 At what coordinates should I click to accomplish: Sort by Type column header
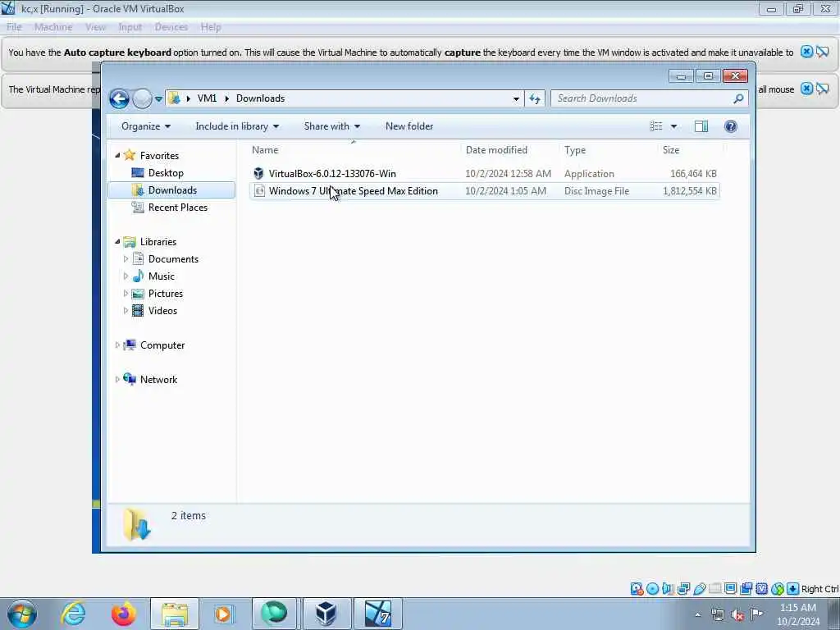[608, 150]
